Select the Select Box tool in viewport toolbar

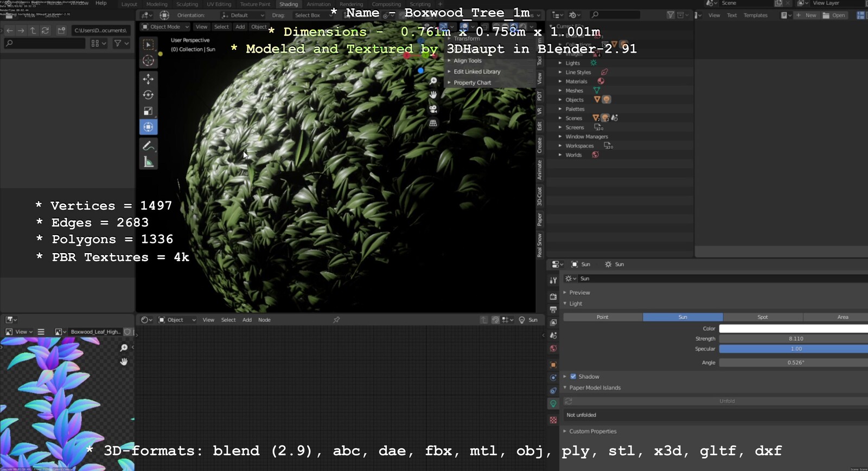(x=148, y=44)
